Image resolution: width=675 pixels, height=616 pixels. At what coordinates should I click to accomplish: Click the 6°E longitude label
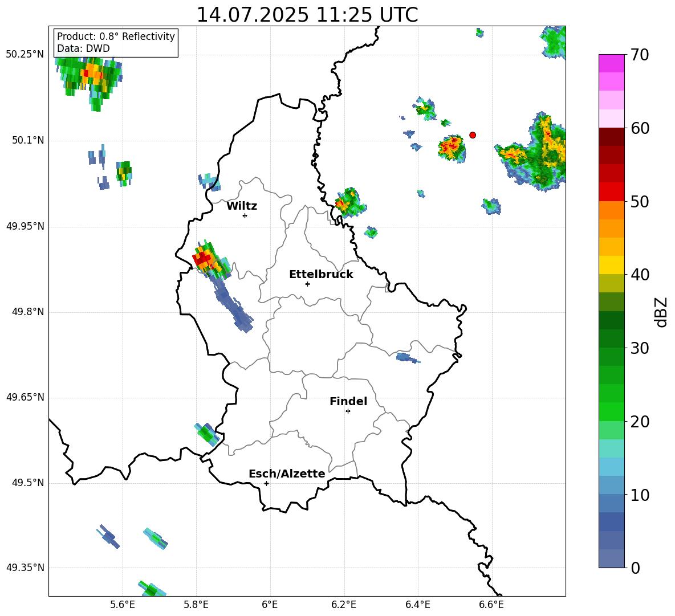pyautogui.click(x=270, y=605)
